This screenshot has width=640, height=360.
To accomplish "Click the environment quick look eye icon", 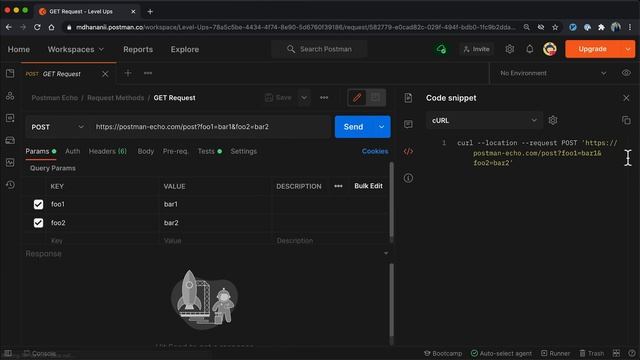I will 626,73.
